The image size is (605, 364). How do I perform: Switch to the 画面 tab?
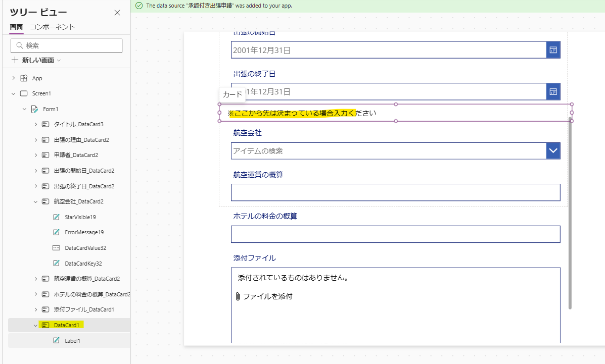click(16, 27)
